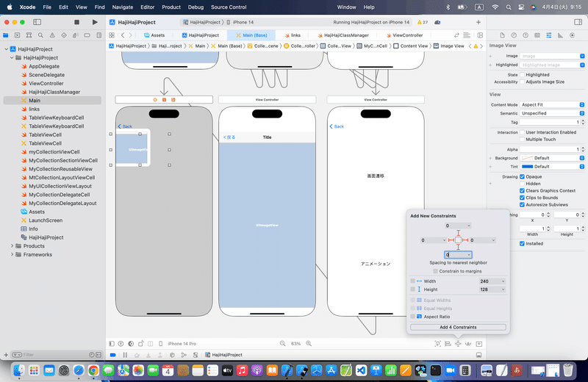Switch to the HajiHajiClassManager tab
Viewport: 588px width, 382px height.
[343, 35]
